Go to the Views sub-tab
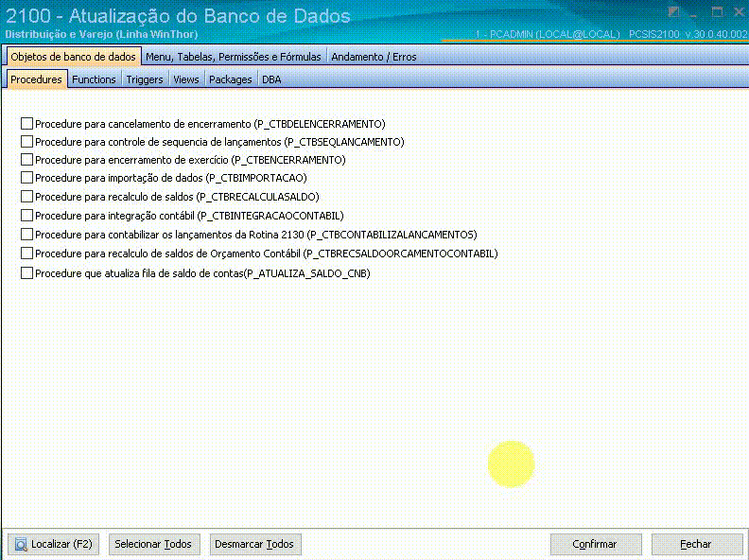 click(x=185, y=79)
